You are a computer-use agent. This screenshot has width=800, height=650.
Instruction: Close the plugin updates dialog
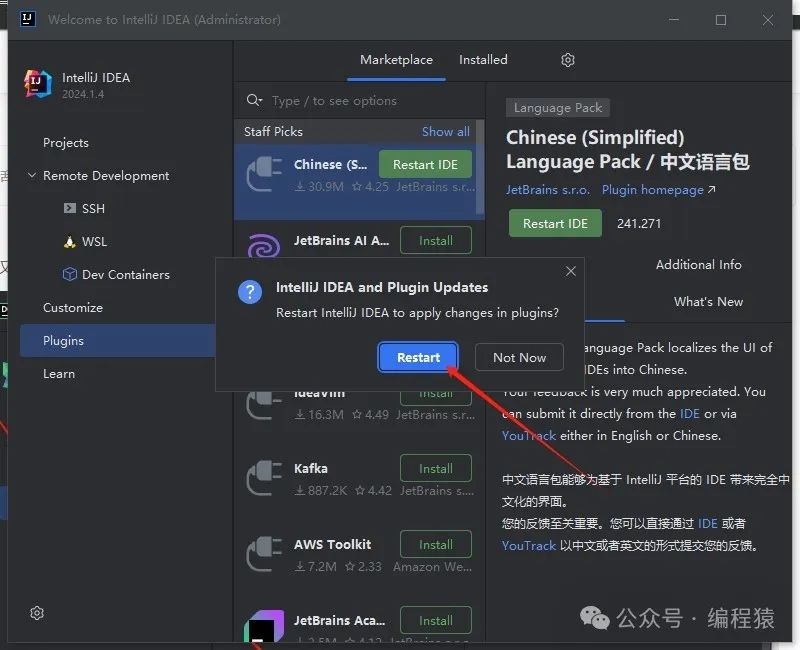click(571, 271)
